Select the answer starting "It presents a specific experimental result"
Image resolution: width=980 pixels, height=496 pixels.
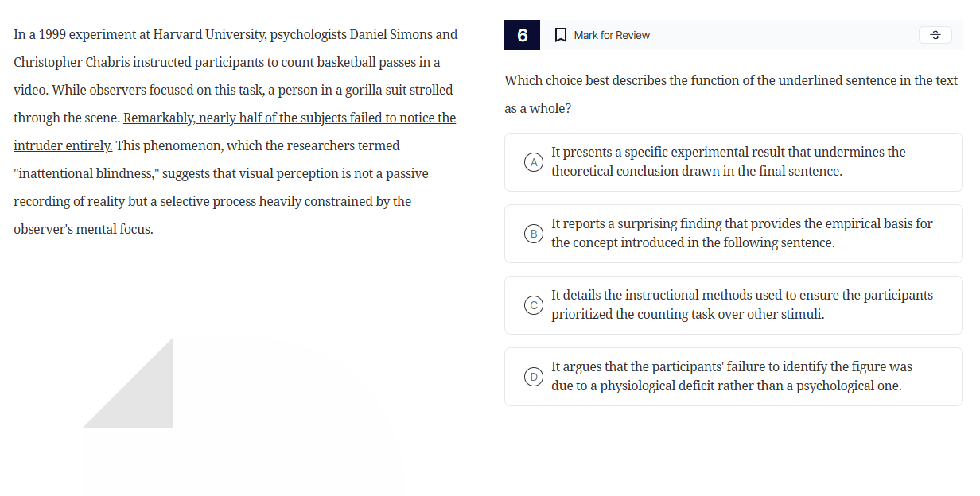point(728,161)
